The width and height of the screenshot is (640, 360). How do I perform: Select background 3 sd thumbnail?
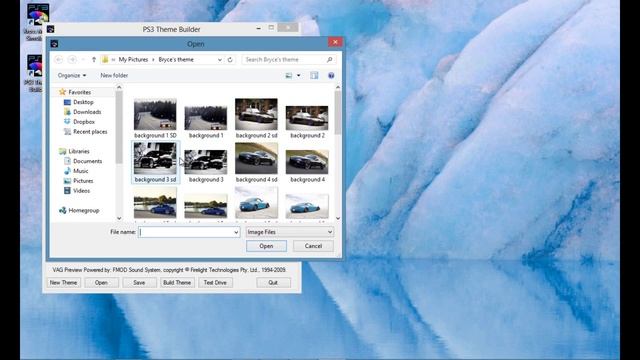pos(155,162)
